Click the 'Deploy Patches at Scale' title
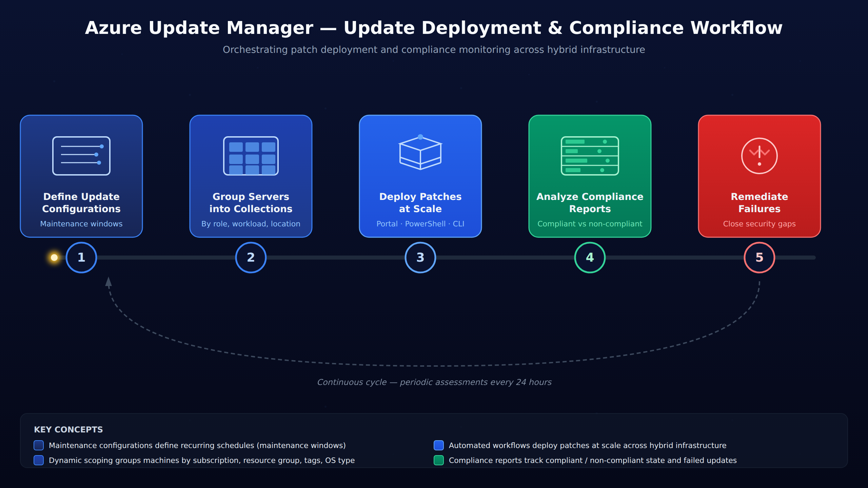This screenshot has height=488, width=868. [420, 203]
